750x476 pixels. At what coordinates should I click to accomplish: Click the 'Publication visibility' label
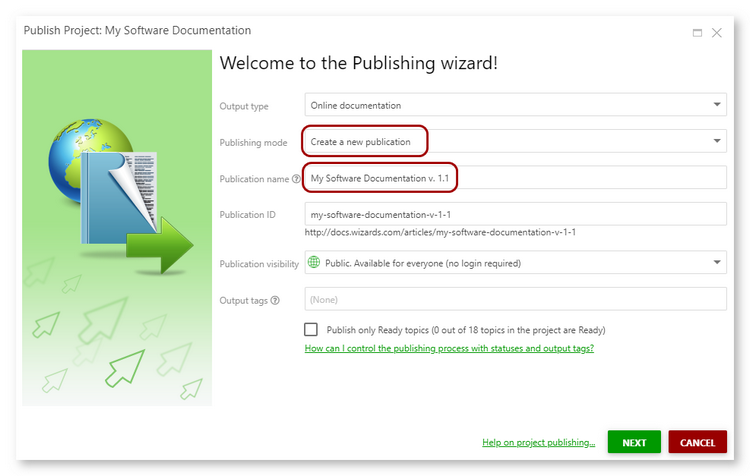pyautogui.click(x=259, y=264)
